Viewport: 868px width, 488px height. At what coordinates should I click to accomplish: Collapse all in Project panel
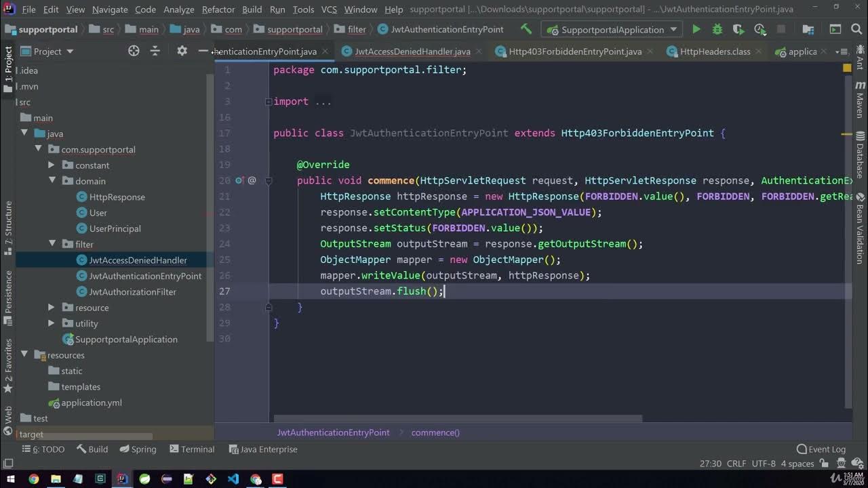click(155, 51)
